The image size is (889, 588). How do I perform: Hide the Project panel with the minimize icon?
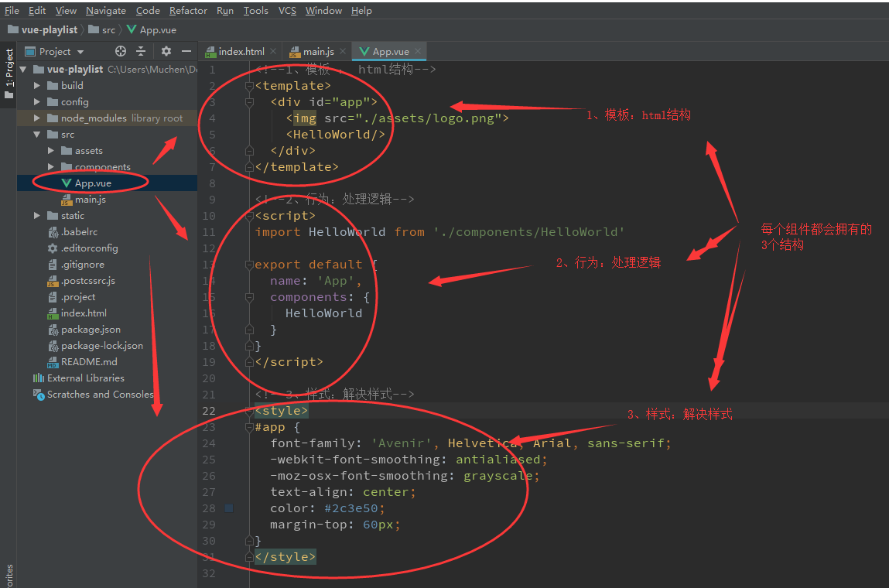[x=186, y=51]
